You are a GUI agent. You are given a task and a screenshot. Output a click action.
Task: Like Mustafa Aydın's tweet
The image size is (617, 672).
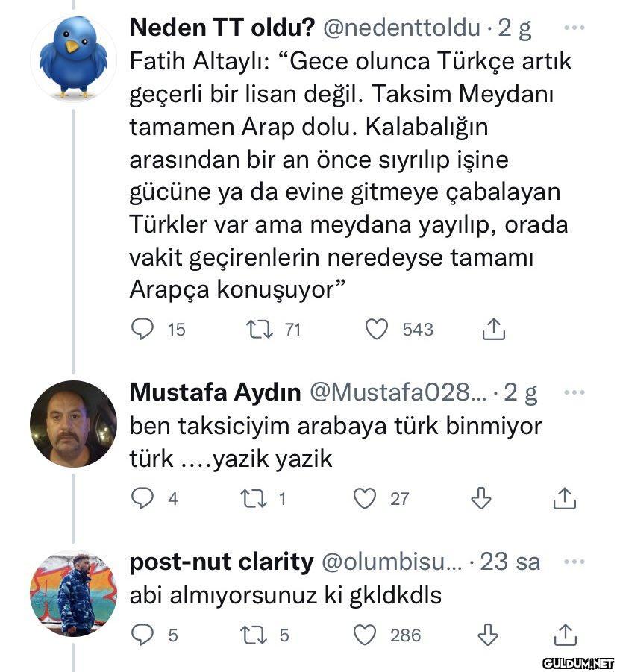click(x=365, y=498)
